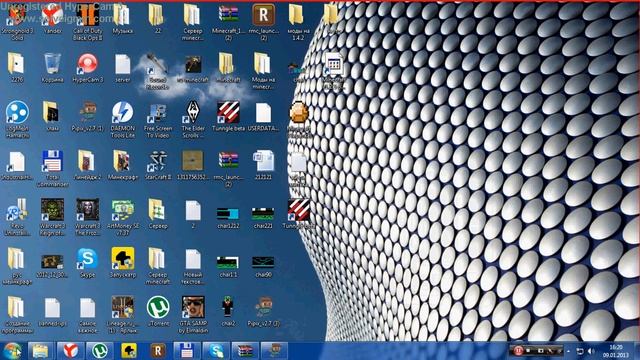This screenshot has height=360, width=640.
Task: Open the folder named 22
Action: pos(157,19)
